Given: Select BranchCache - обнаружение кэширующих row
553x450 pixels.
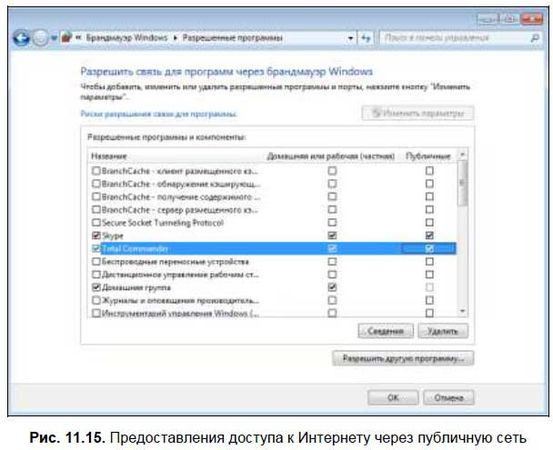Looking at the screenshot, I should click(x=273, y=184).
